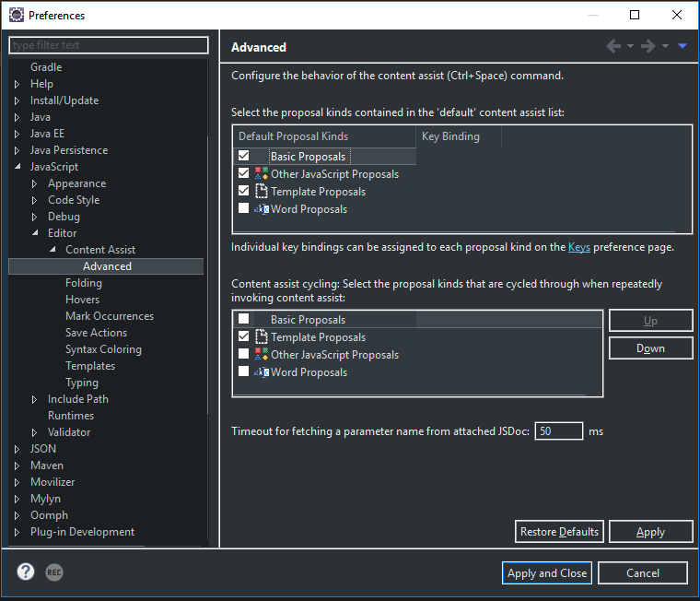Select the Advanced tree item
700x601 pixels.
pos(107,266)
